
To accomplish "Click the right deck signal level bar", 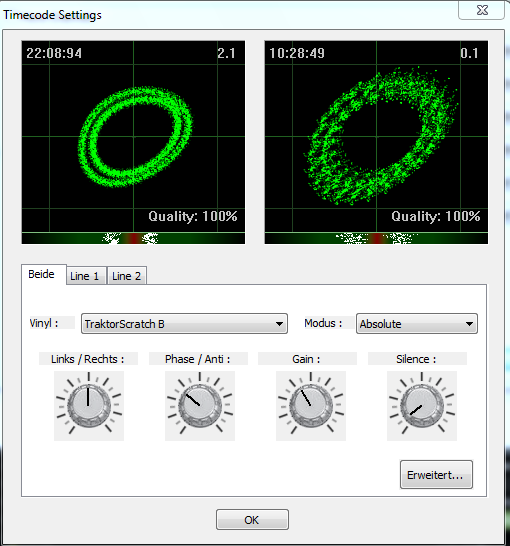I will (x=376, y=238).
